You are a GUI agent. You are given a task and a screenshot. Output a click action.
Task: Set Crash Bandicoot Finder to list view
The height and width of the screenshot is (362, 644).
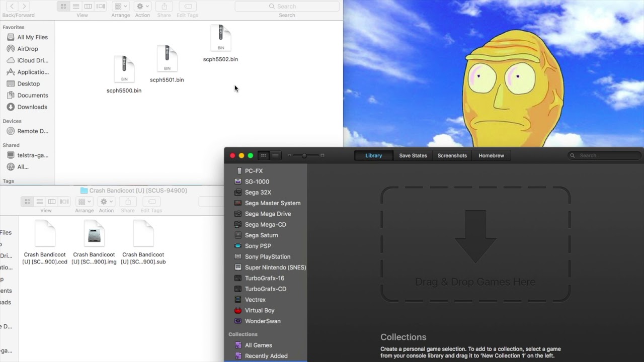coord(40,202)
